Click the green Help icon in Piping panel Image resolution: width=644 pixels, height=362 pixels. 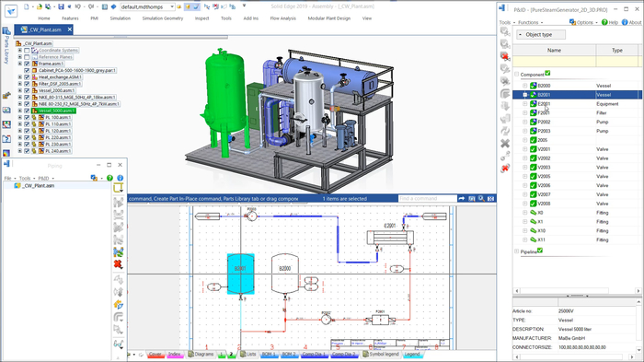click(x=109, y=178)
